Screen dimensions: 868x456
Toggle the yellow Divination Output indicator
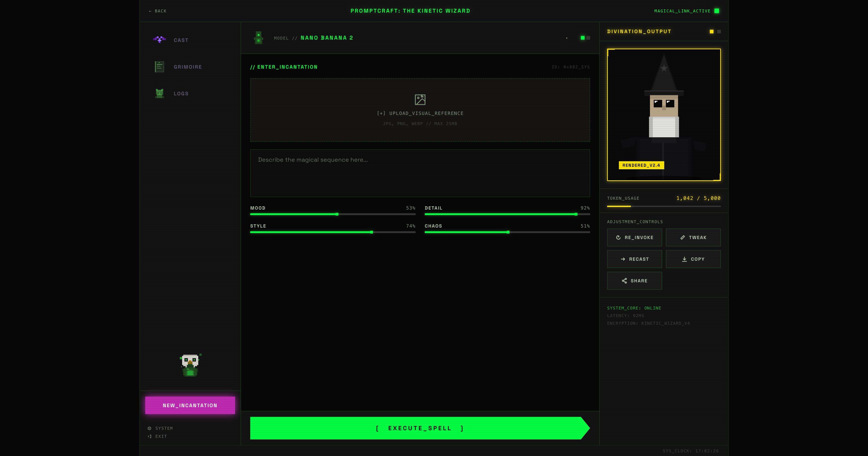pos(712,31)
